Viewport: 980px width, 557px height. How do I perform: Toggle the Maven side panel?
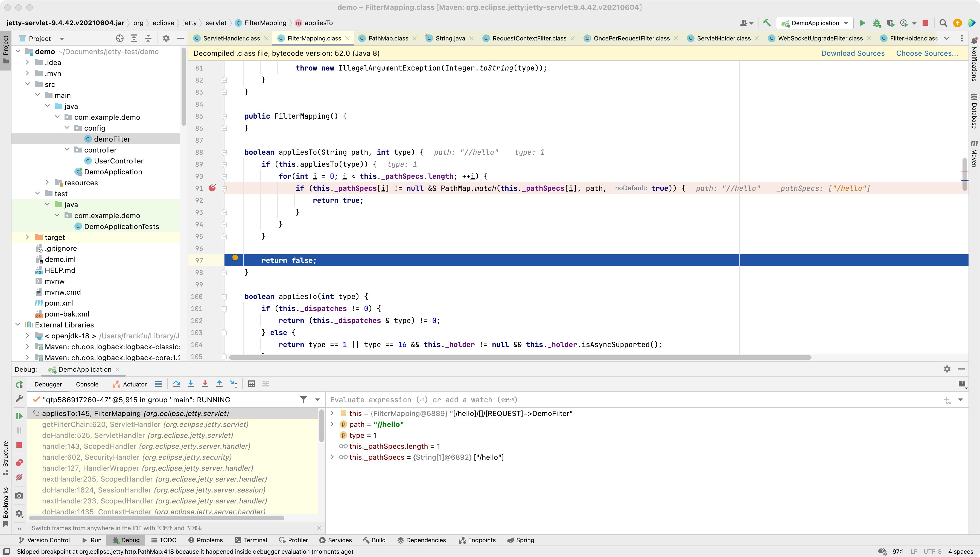click(974, 153)
